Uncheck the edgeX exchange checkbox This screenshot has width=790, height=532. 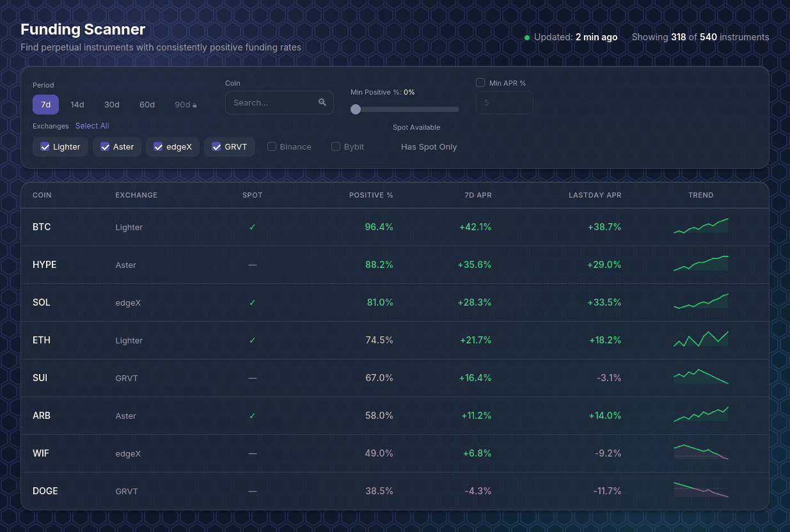[x=158, y=146]
